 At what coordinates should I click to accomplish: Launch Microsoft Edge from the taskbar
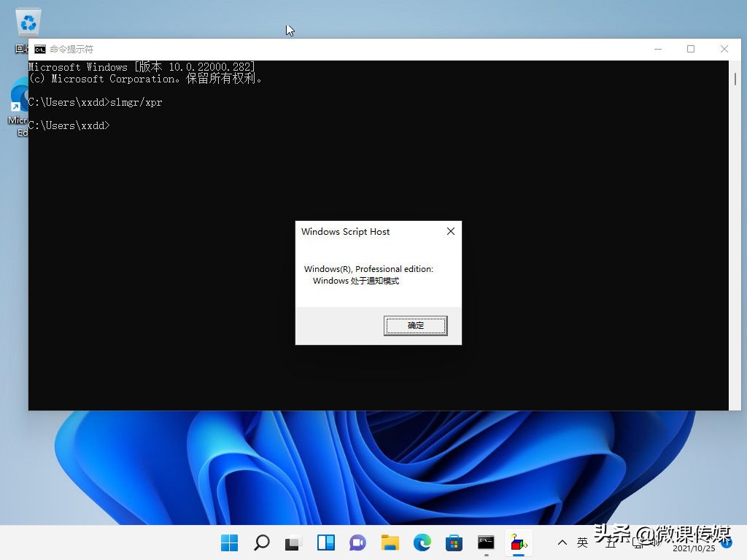point(422,542)
